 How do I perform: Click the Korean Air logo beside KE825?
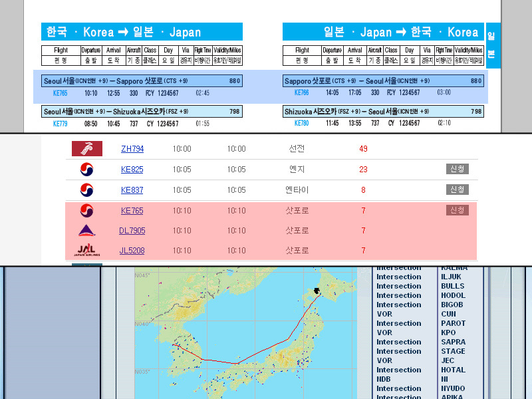pyautogui.click(x=86, y=170)
